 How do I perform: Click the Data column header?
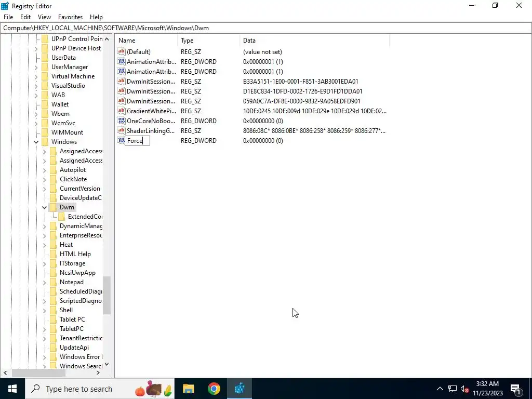click(314, 41)
